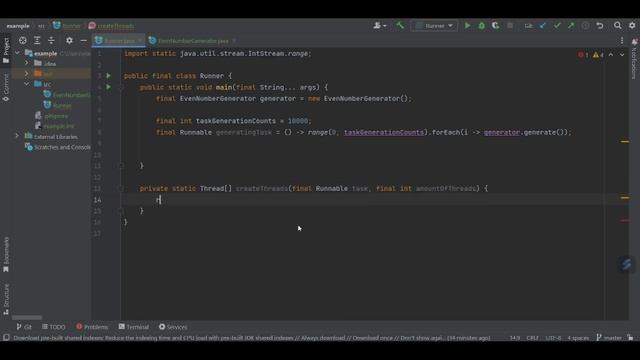Push commits with green arrow icon
The width and height of the screenshot is (640, 360).
[x=571, y=26]
